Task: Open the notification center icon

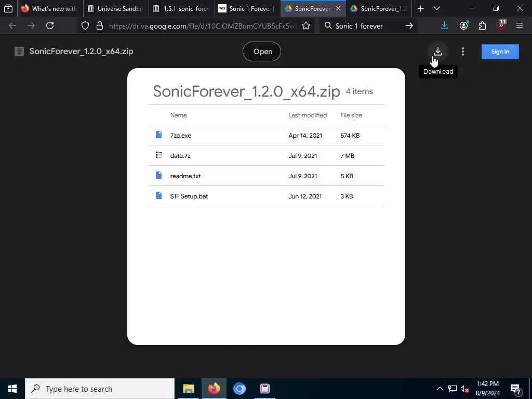Action: 515,389
